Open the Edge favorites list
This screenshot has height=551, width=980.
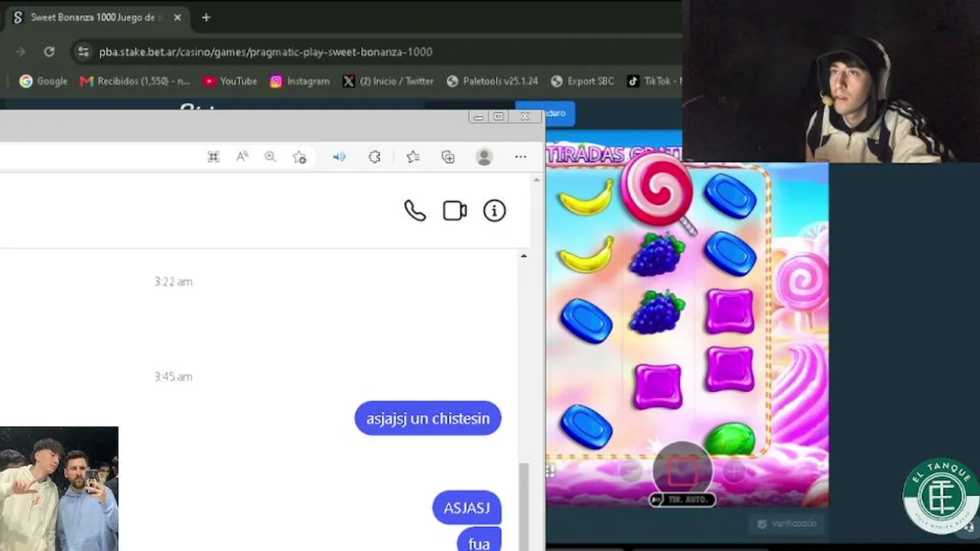pyautogui.click(x=413, y=157)
